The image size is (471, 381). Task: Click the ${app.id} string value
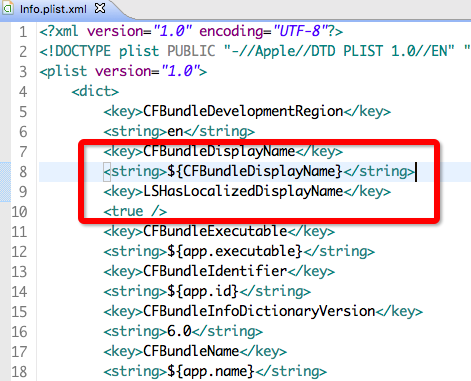[x=203, y=291]
